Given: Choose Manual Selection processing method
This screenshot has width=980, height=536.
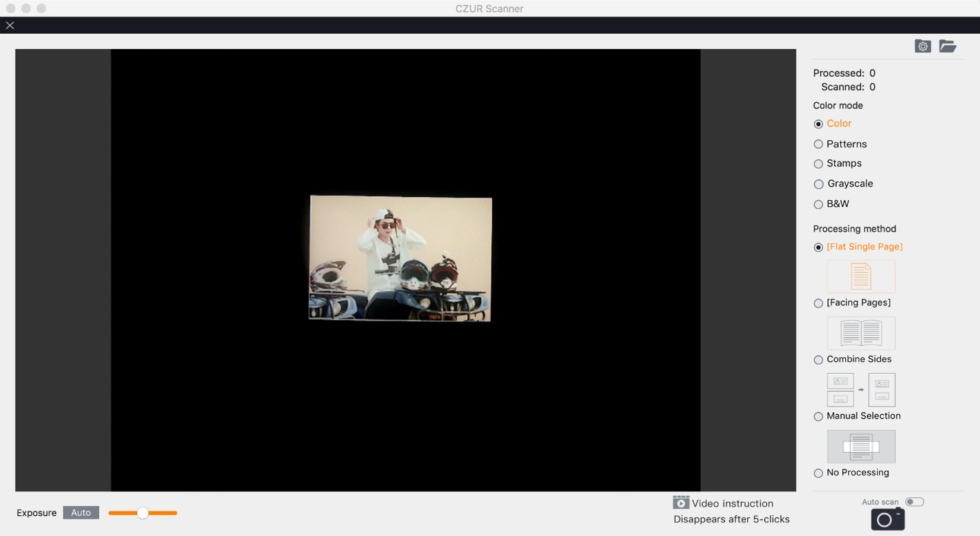Looking at the screenshot, I should click(x=818, y=417).
